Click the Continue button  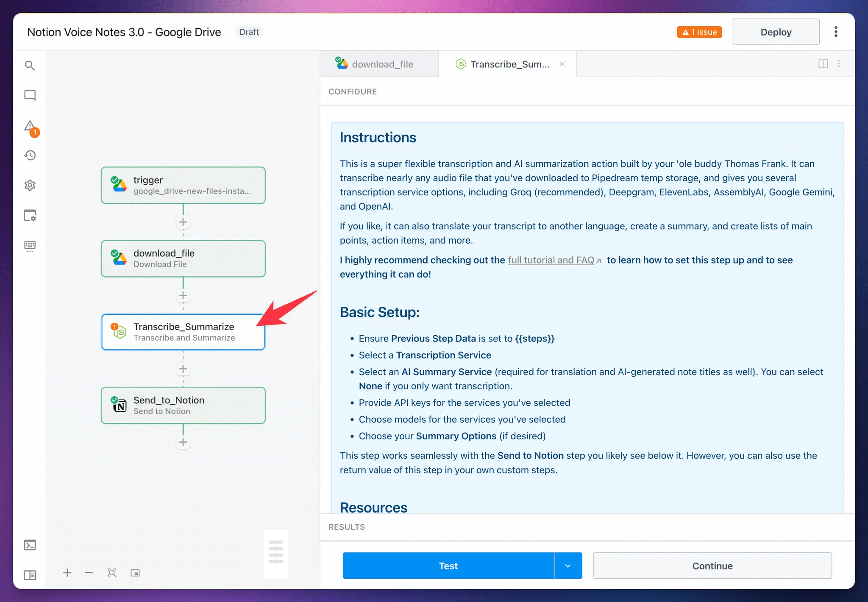(712, 566)
